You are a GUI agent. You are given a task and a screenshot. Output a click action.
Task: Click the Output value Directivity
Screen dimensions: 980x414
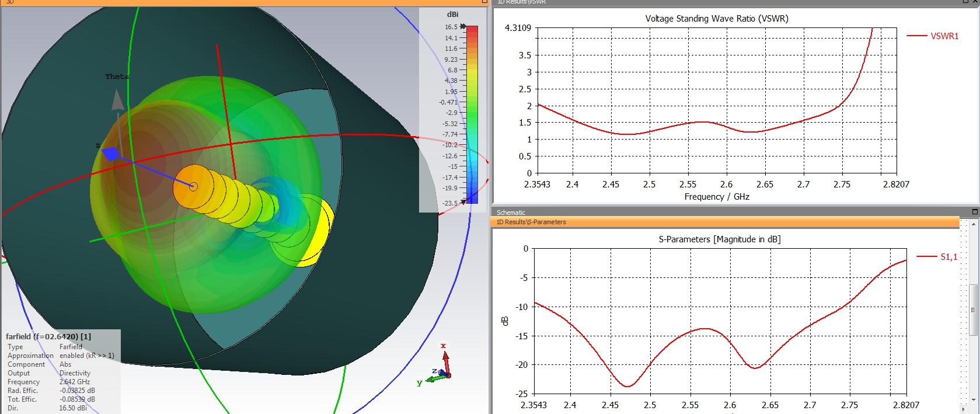click(75, 373)
